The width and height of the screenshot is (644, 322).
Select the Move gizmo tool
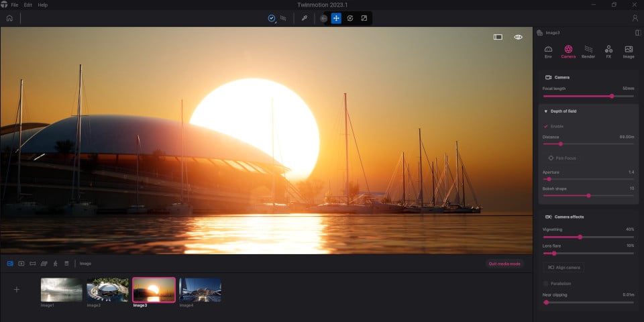tap(336, 18)
